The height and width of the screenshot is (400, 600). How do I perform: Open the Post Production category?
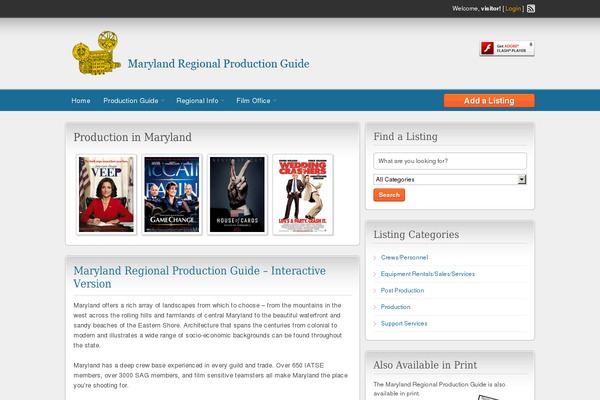pos(402,291)
